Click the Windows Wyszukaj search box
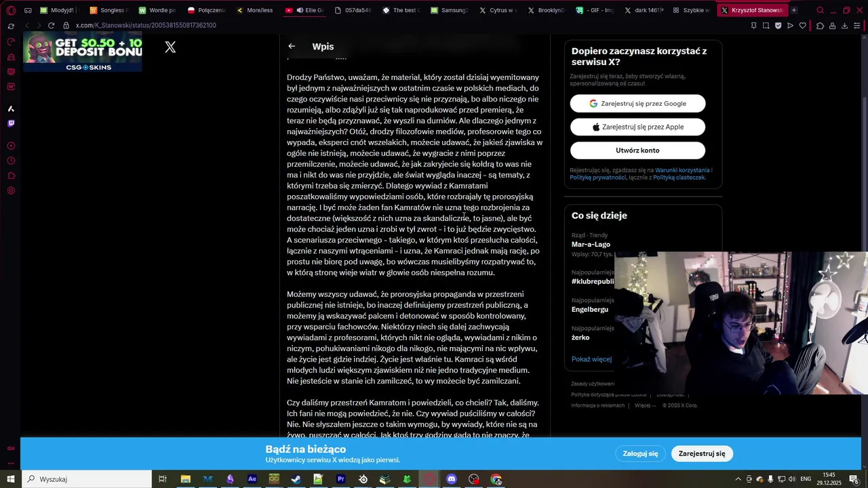Image resolution: width=868 pixels, height=488 pixels. 87,479
